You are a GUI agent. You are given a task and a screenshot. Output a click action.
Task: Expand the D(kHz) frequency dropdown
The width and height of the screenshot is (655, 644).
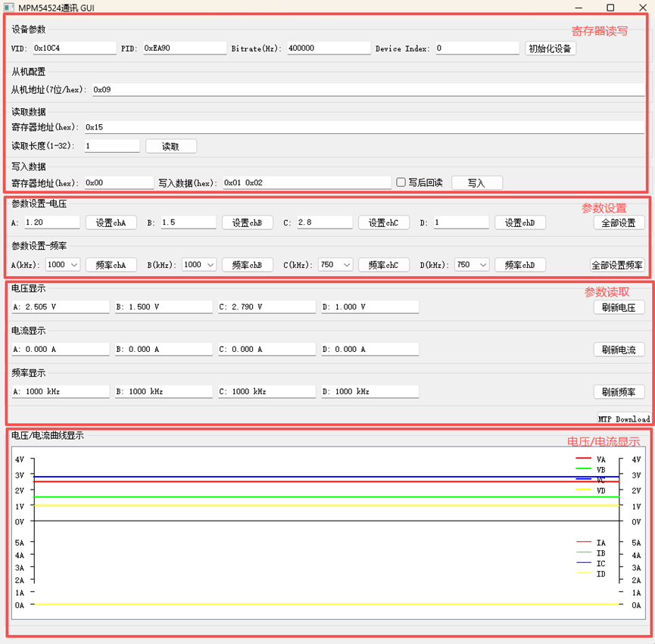click(472, 265)
